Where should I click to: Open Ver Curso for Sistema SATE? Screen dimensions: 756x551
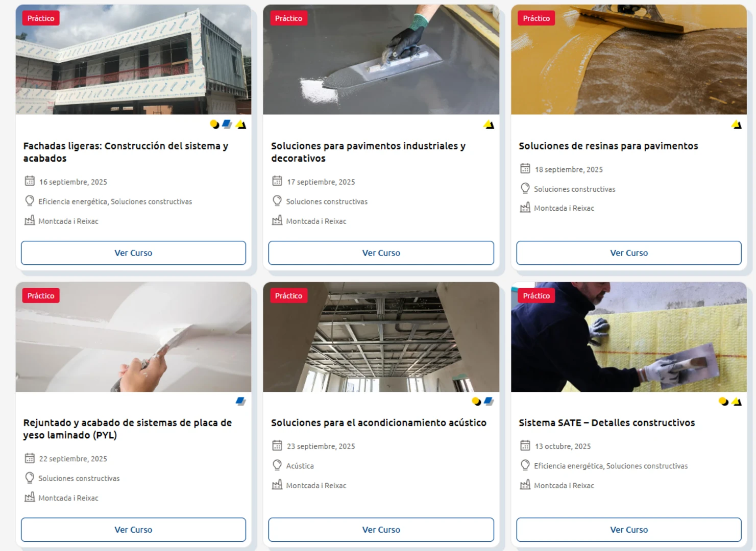(629, 530)
